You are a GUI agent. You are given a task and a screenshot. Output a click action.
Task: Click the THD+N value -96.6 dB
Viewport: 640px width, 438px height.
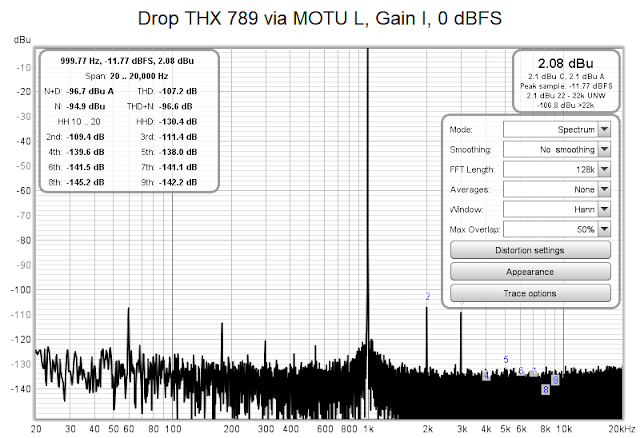(x=176, y=106)
